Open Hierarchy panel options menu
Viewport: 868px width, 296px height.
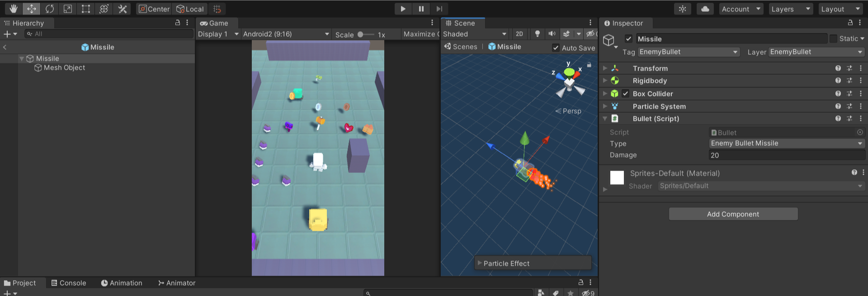187,23
